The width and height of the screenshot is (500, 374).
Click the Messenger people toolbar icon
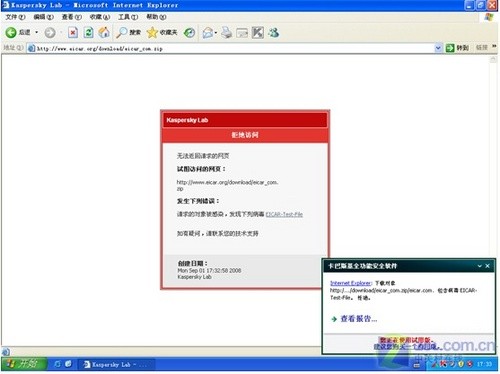[274, 33]
